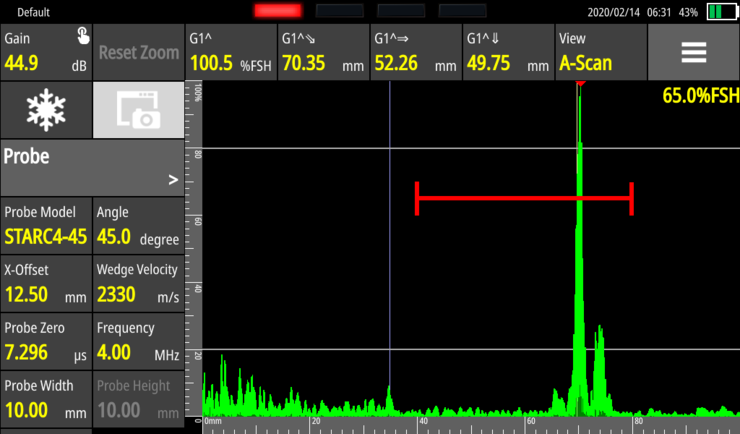This screenshot has width=740, height=434.
Task: Edit the Probe Width 10.00 mm field
Action: pos(46,400)
